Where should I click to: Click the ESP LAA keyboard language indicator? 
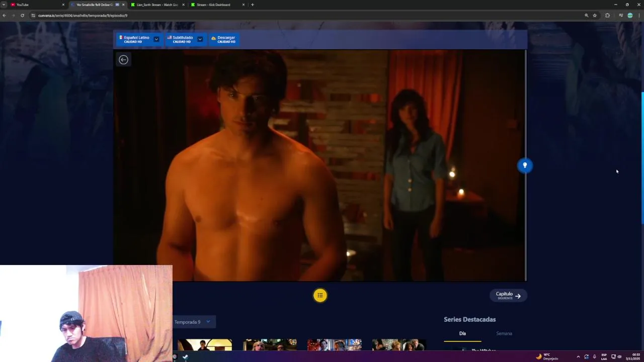[x=604, y=356]
